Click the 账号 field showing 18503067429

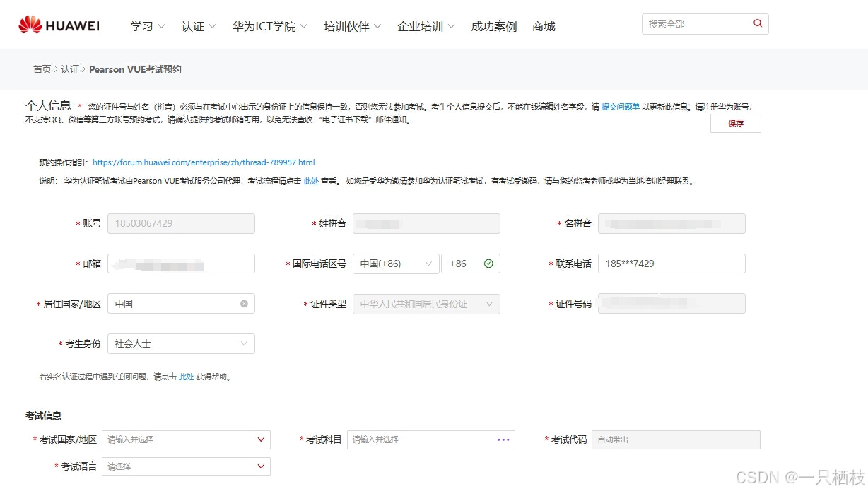pos(181,223)
